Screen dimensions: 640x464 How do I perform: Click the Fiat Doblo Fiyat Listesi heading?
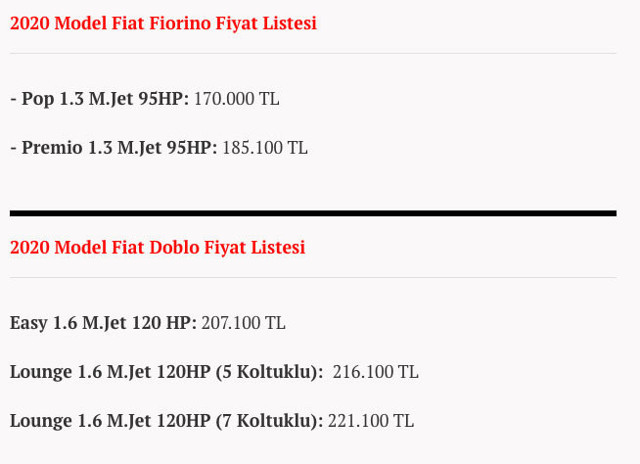point(157,247)
